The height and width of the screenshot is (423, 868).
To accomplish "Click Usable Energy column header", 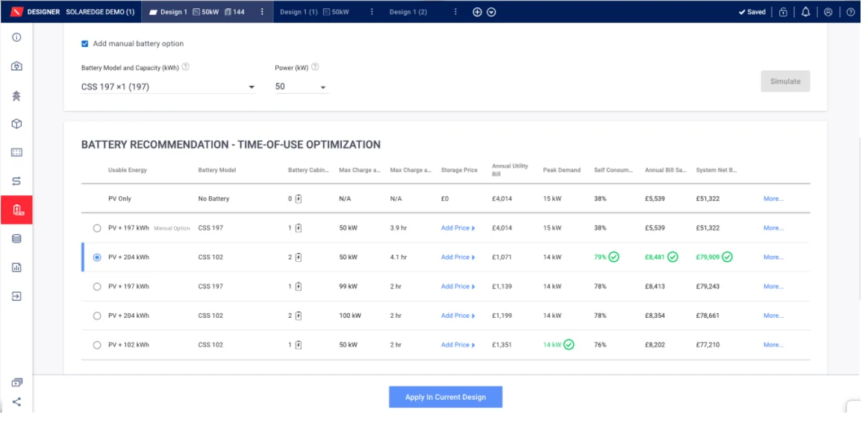I will [x=128, y=170].
